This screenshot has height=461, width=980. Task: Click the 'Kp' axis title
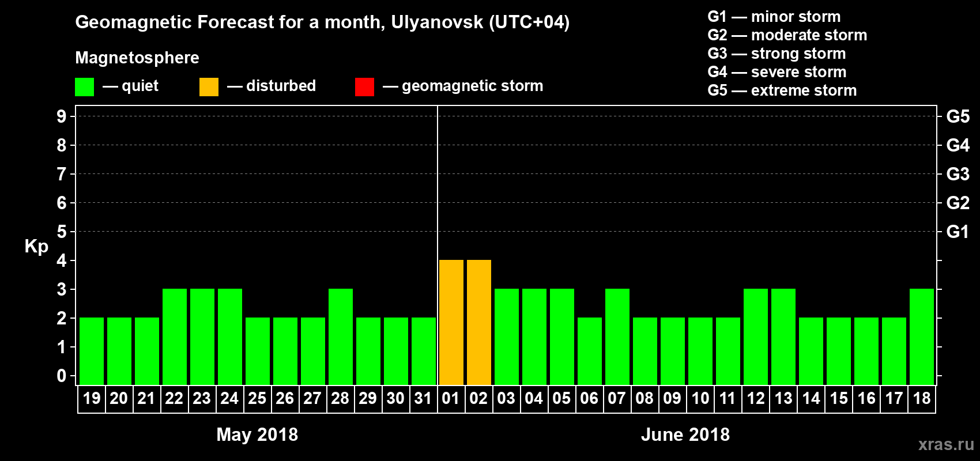coord(36,247)
